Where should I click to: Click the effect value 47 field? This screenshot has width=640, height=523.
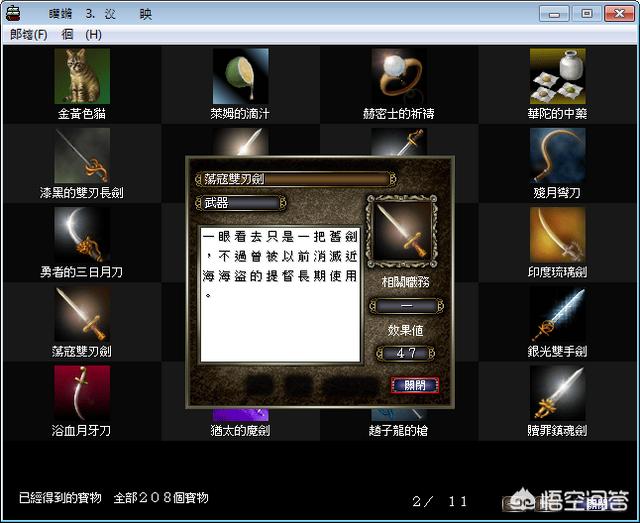point(406,353)
